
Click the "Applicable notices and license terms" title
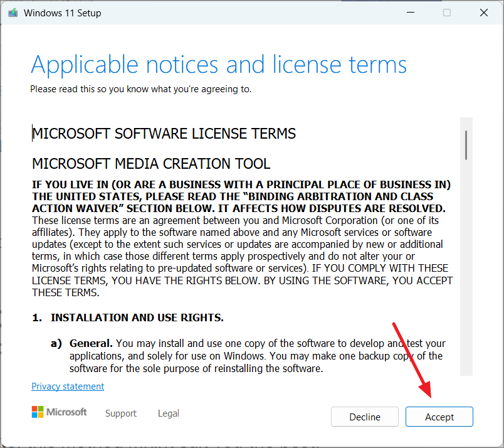coord(219,65)
